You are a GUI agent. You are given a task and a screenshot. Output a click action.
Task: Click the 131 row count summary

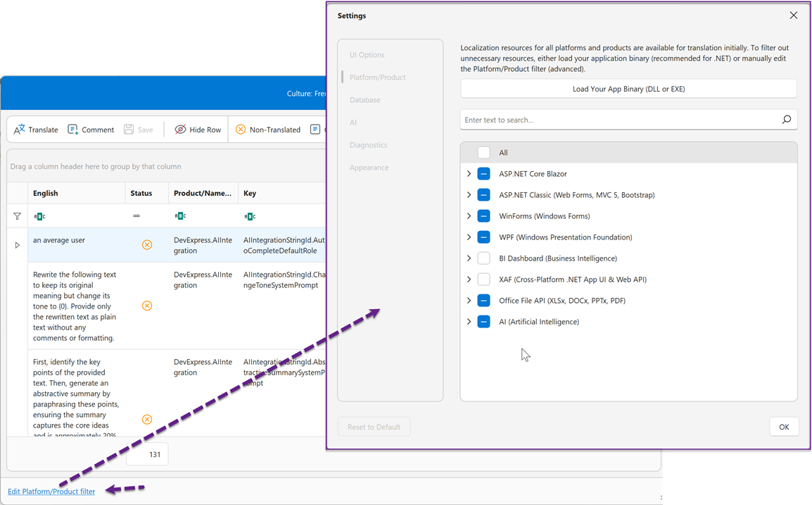pos(147,454)
